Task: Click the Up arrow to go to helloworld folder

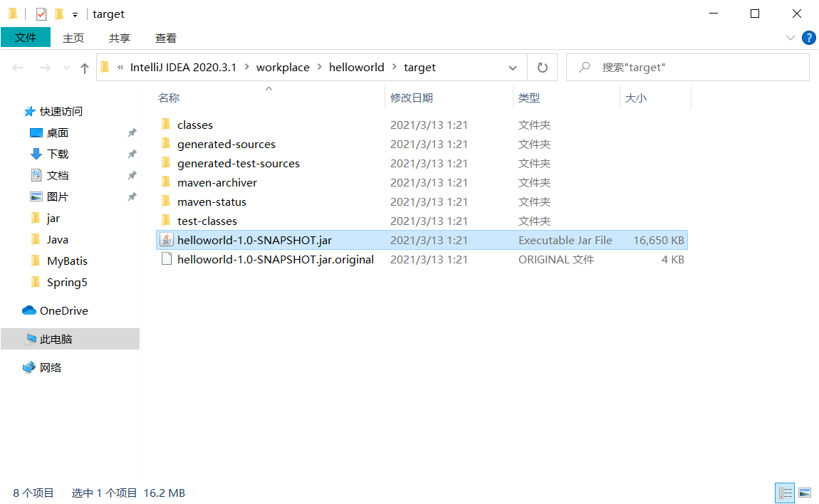Action: 84,67
